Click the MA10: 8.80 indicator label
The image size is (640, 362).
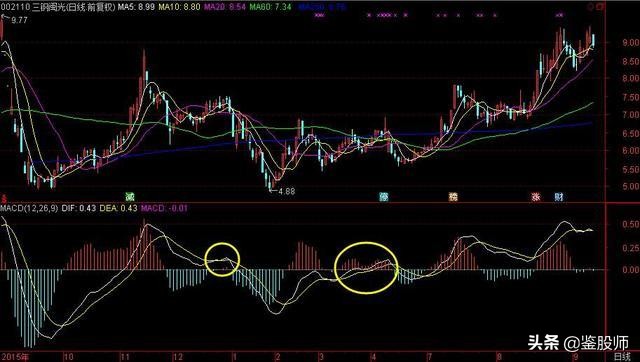point(180,7)
